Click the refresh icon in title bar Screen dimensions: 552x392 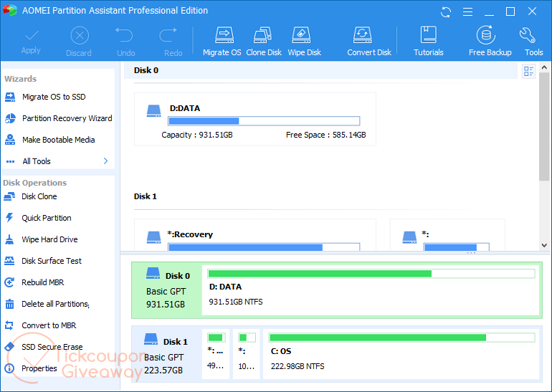pyautogui.click(x=447, y=11)
